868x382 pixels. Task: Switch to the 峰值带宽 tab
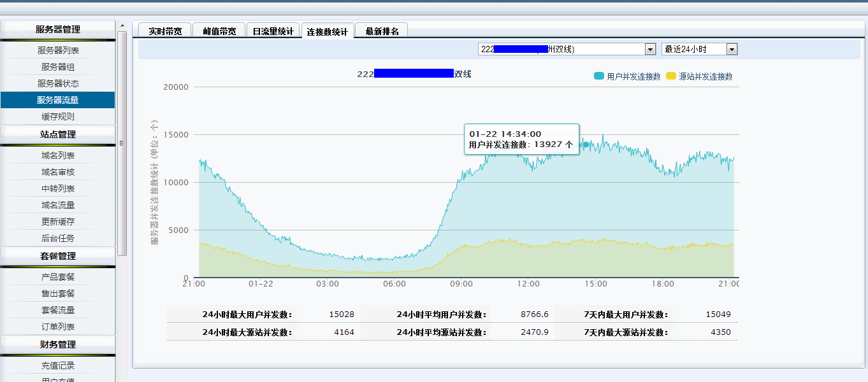click(x=218, y=29)
